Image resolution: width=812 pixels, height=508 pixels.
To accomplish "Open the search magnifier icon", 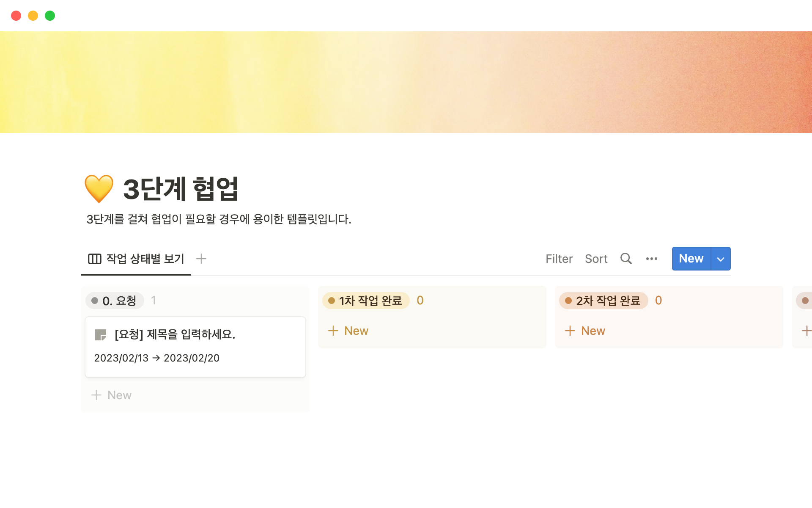I will point(626,259).
